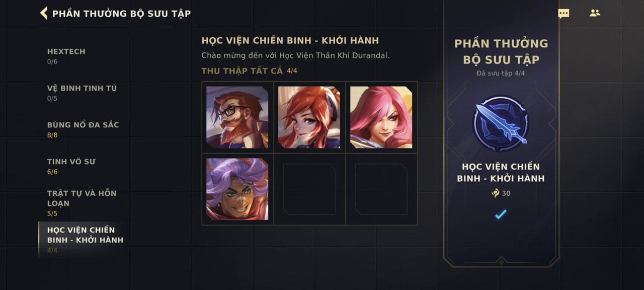Tap the blue checkmark under the reward
The width and height of the screenshot is (644, 290).
pos(501,214)
